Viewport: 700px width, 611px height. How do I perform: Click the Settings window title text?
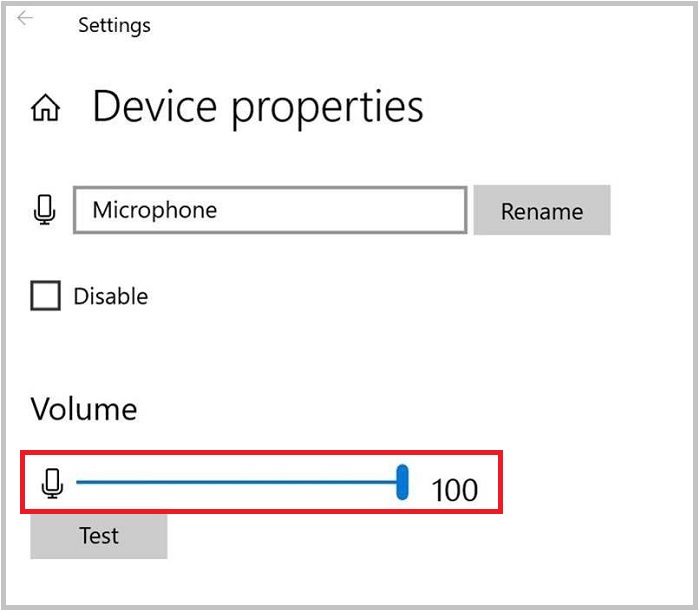tap(114, 25)
